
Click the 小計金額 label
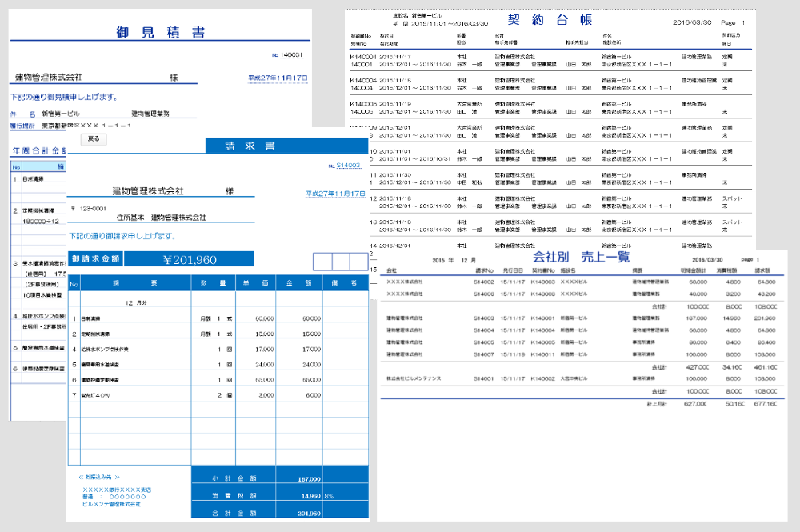pyautogui.click(x=234, y=478)
